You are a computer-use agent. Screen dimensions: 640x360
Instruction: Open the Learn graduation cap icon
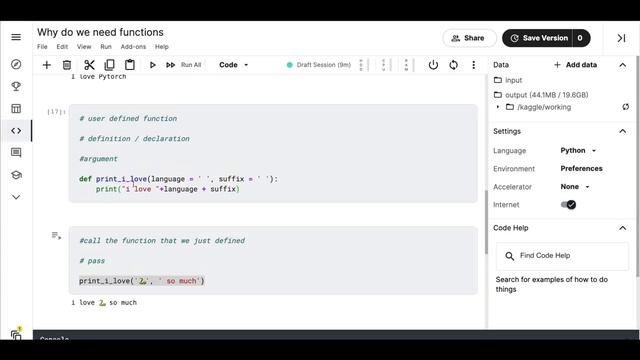16,175
